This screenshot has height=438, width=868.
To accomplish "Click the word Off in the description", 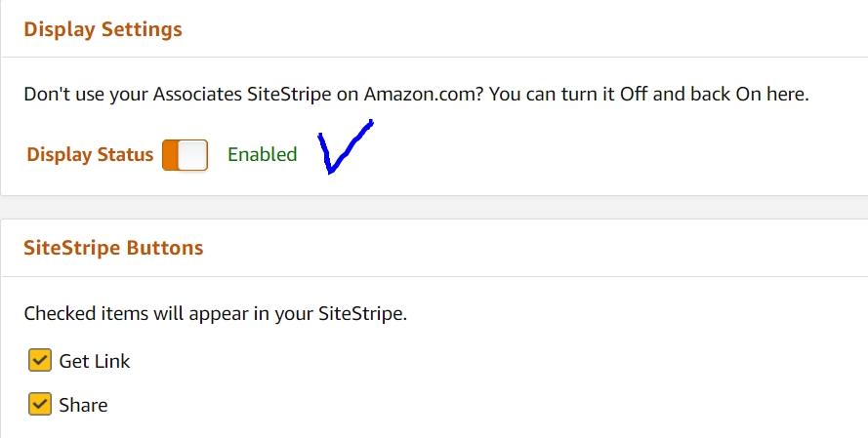I will click(x=634, y=94).
